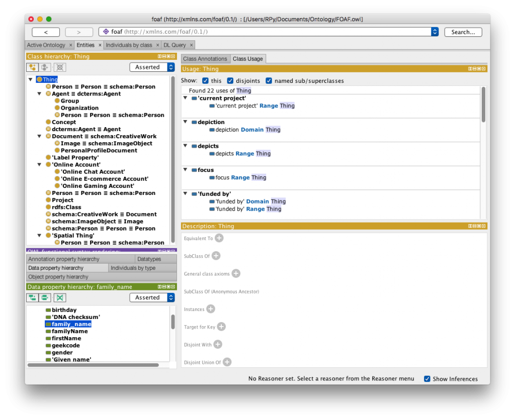The height and width of the screenshot is (420, 515).
Task: Click the Search... button
Action: (463, 32)
